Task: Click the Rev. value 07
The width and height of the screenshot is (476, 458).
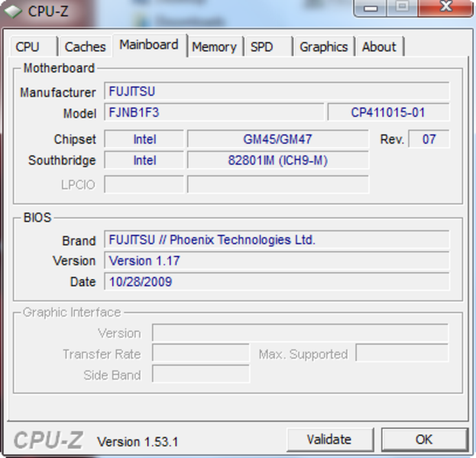Action: (x=429, y=139)
